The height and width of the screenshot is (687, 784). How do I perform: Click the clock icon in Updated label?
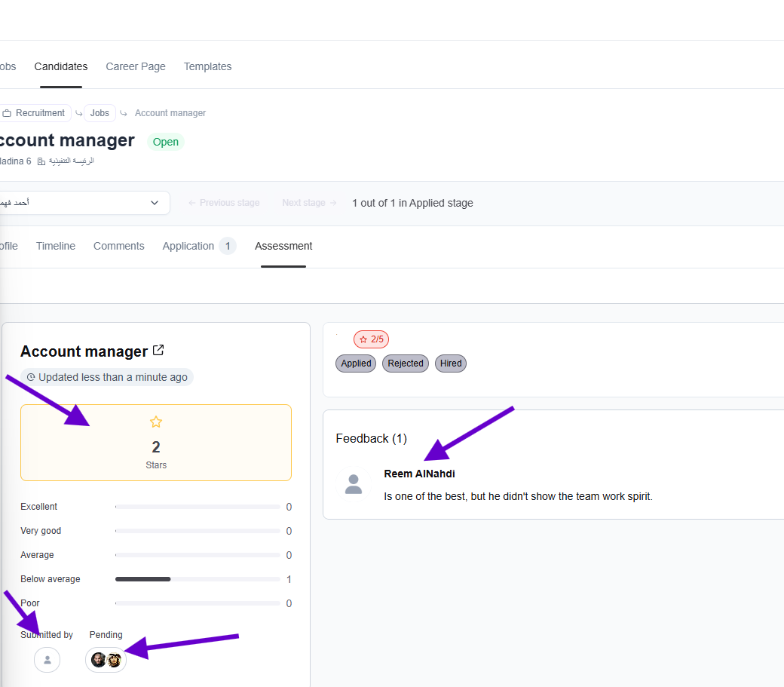coord(30,377)
